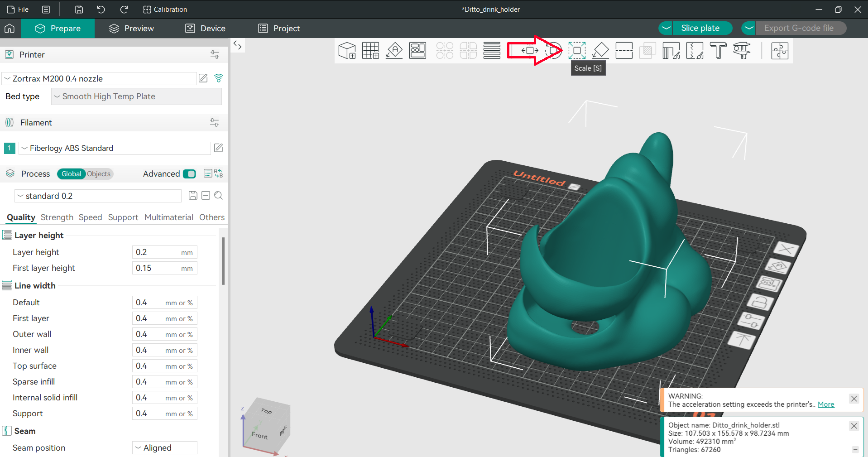Open the Assembly view puzzle icon
868x457 pixels.
tap(779, 50)
